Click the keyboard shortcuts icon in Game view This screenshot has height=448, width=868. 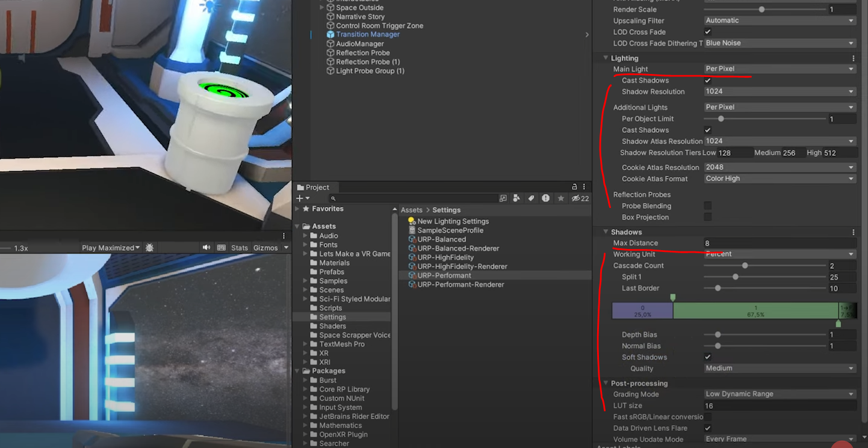pyautogui.click(x=221, y=248)
